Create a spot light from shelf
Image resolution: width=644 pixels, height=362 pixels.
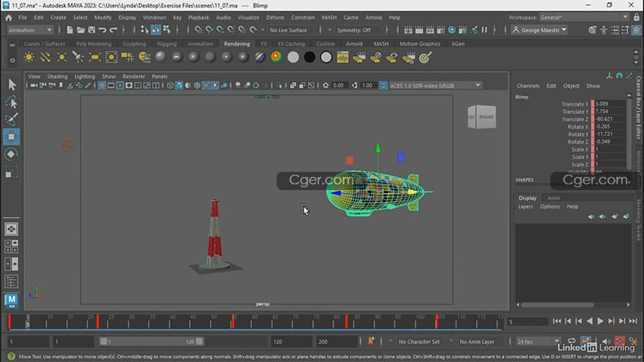pyautogui.click(x=78, y=58)
